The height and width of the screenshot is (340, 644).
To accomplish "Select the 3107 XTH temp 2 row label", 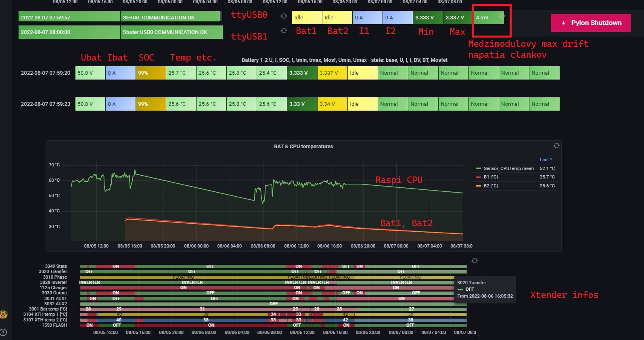I will (x=45, y=320).
